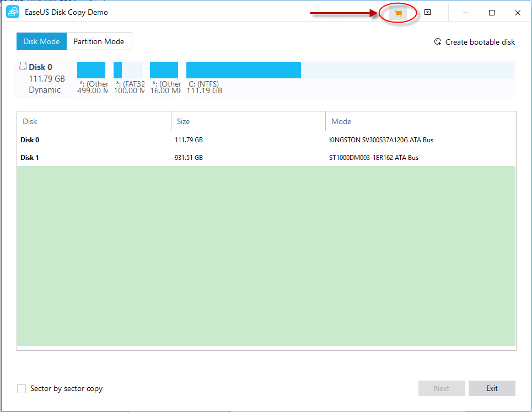Click the Mode column header
This screenshot has height=412, width=532.
(x=421, y=121)
